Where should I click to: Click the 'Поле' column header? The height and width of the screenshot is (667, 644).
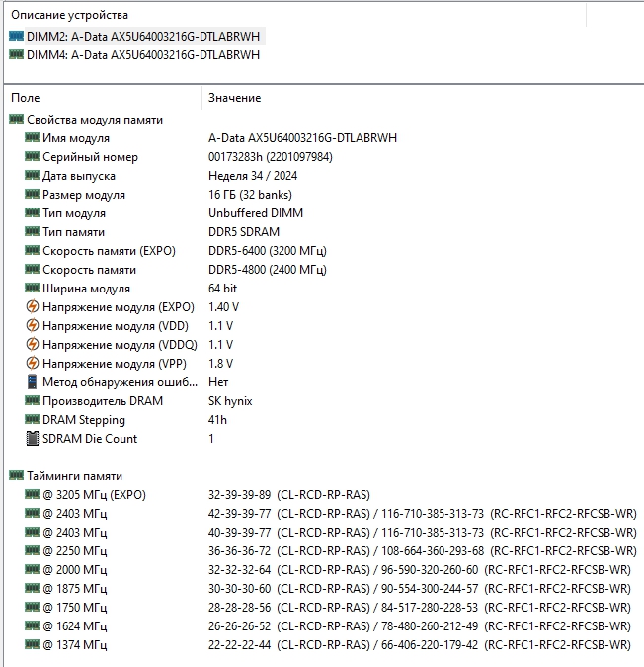tap(26, 98)
